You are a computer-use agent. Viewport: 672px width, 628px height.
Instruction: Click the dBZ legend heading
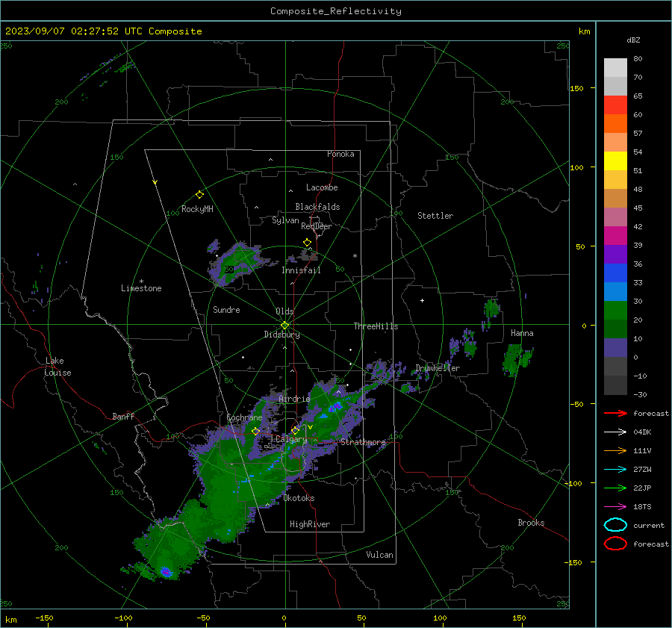pyautogui.click(x=633, y=40)
